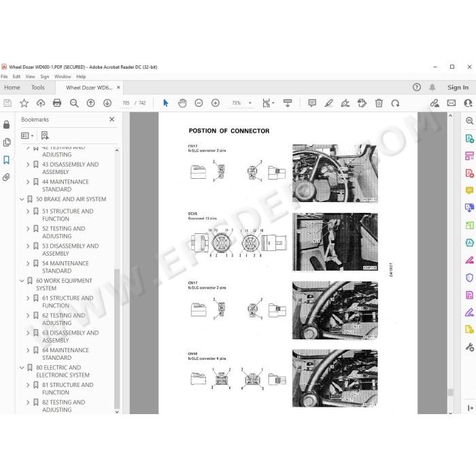This screenshot has width=476, height=476.
Task: Rotate the view with rotate icon
Action: click(x=395, y=103)
